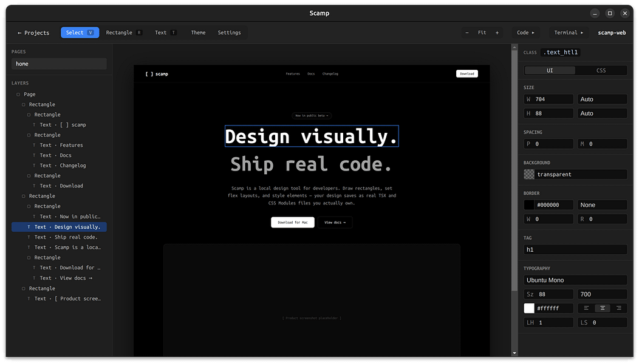This screenshot has height=364, width=639.
Task: Click Download for Mac button on canvas
Action: [293, 222]
